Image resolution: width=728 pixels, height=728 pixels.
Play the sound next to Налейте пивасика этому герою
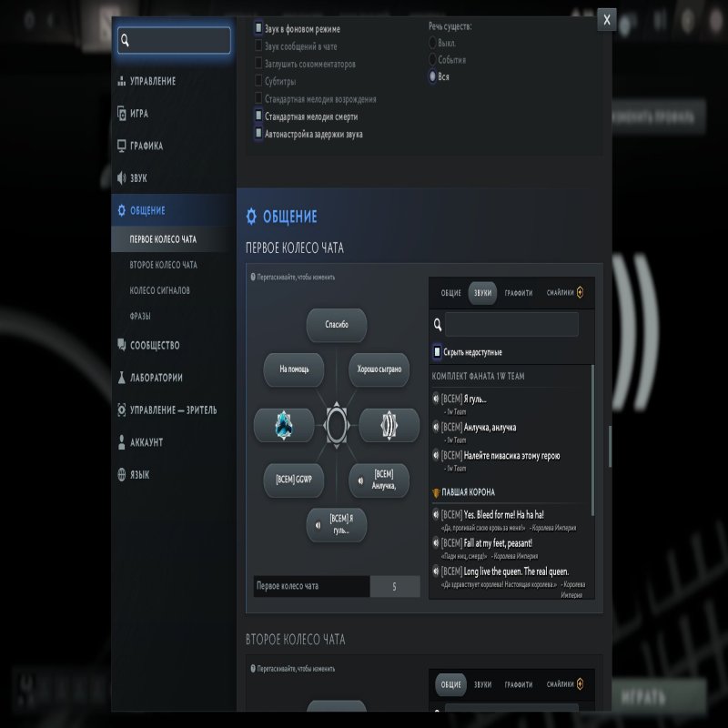click(x=434, y=452)
